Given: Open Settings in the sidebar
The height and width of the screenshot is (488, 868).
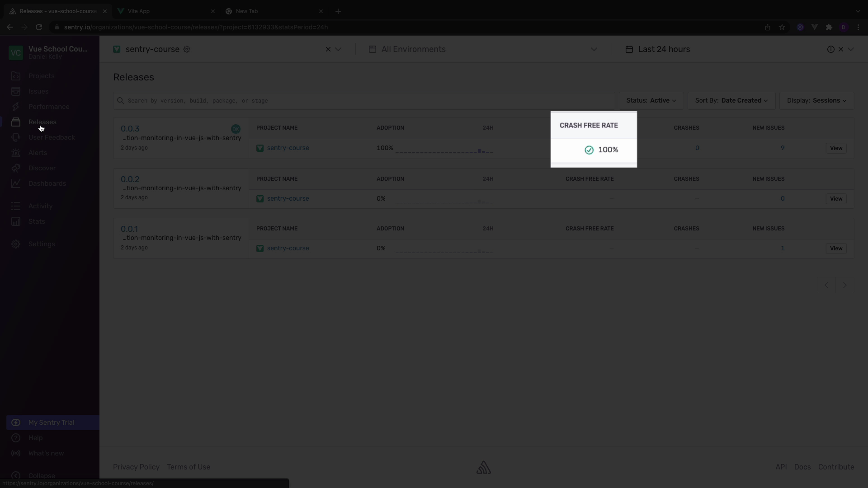Looking at the screenshot, I should tap(42, 244).
